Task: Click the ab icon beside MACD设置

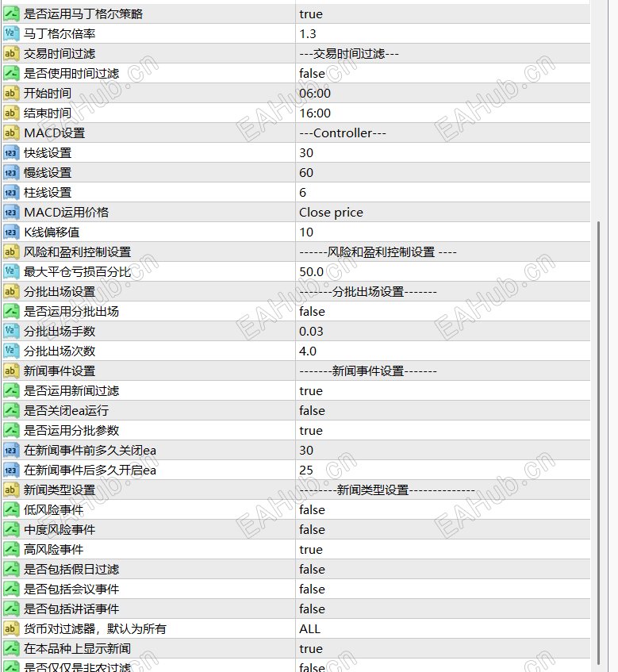Action: click(11, 132)
